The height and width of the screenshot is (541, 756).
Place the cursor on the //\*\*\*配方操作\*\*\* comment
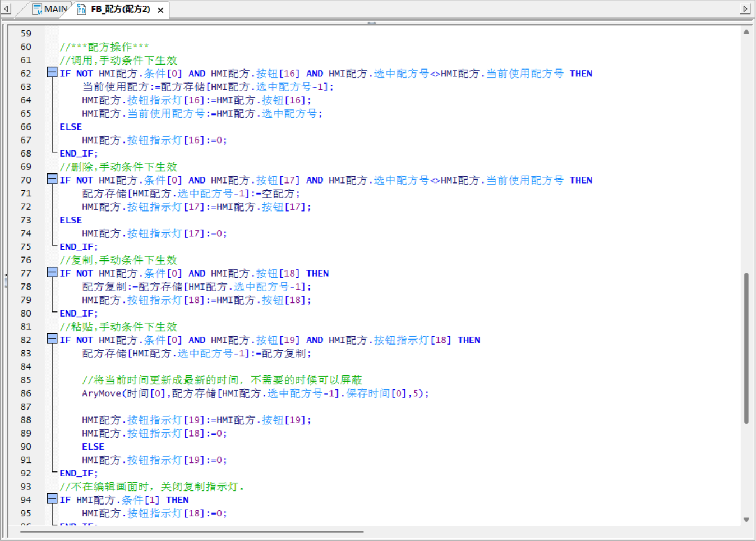click(x=104, y=47)
